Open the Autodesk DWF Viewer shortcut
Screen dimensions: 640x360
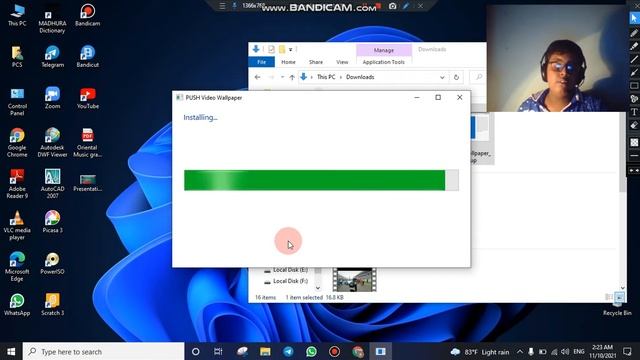tap(52, 142)
